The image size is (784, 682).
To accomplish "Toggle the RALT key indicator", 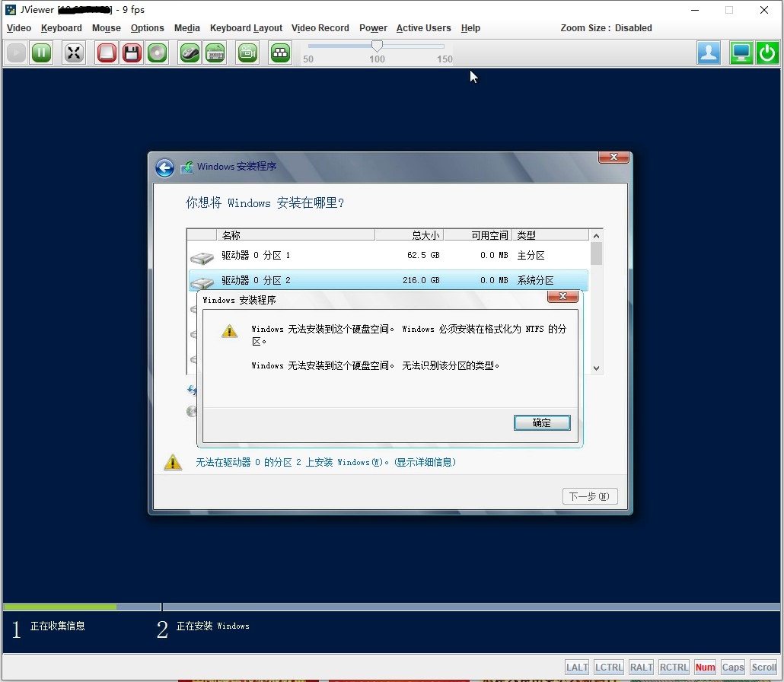I will [641, 667].
